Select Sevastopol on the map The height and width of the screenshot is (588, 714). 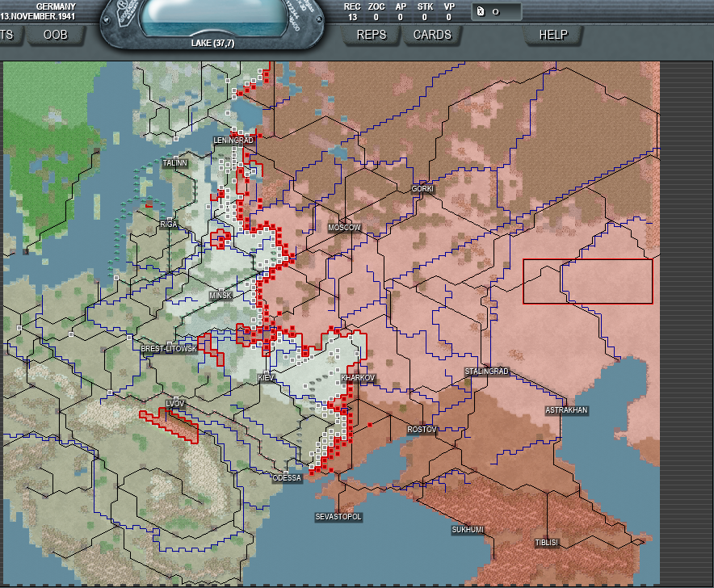pyautogui.click(x=338, y=516)
